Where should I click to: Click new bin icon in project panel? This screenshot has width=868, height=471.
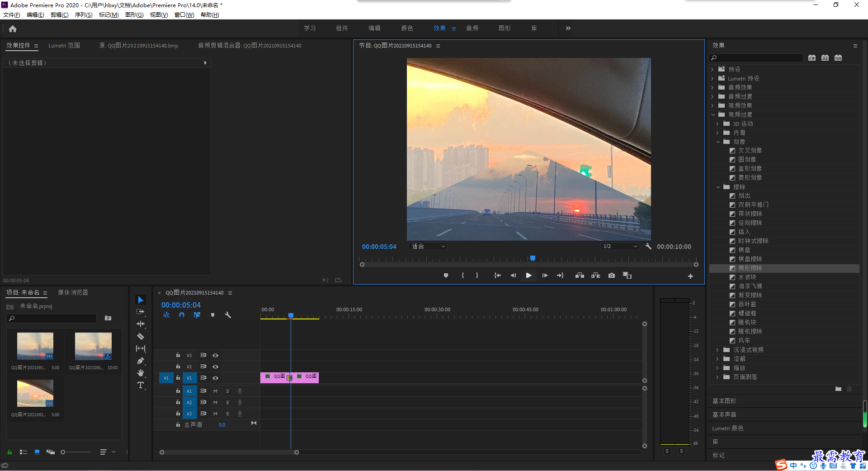108,318
